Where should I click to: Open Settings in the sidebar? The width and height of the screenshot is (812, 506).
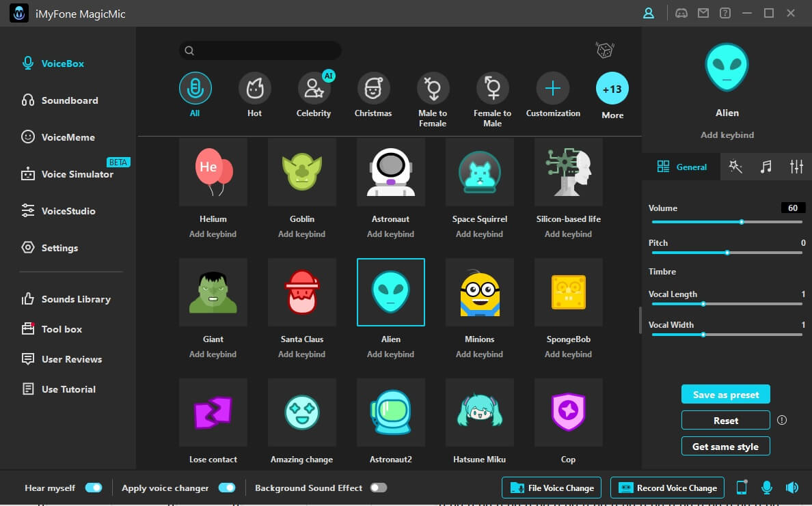[x=50, y=248]
